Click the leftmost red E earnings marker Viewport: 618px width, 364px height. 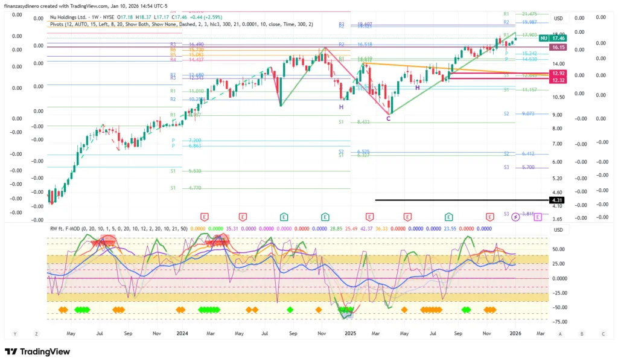pos(205,217)
